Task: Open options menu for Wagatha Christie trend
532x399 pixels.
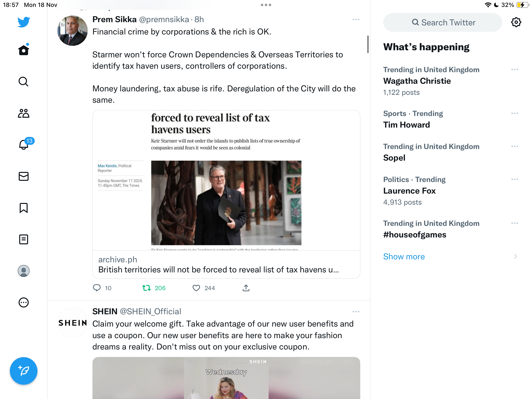Action: (x=515, y=70)
